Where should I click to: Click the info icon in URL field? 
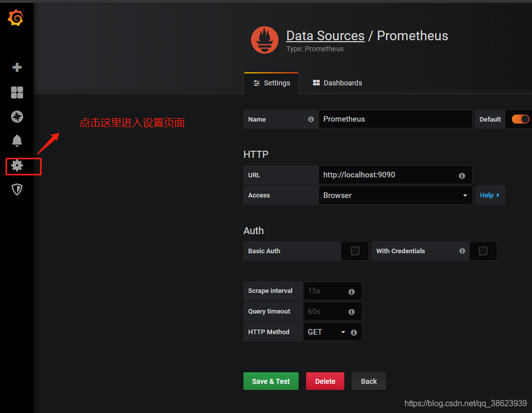pos(462,176)
